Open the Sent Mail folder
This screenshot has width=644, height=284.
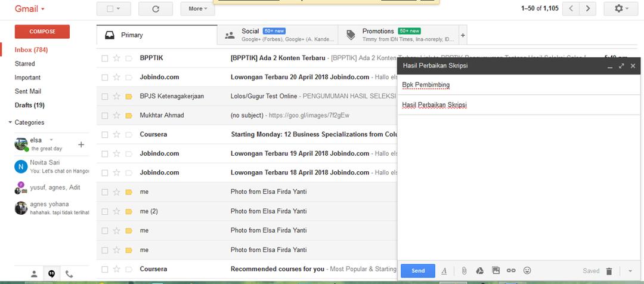tap(28, 91)
